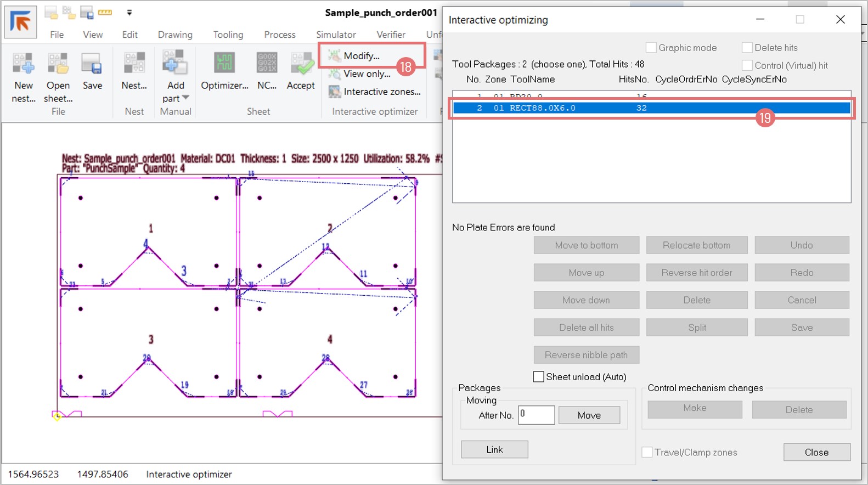Switch to the Simulator tab
The width and height of the screenshot is (868, 485).
(x=336, y=35)
